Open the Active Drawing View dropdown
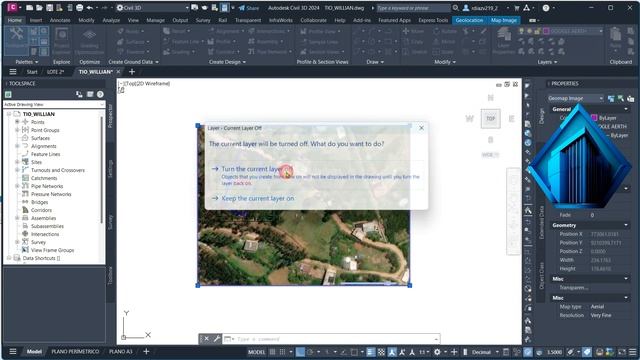640x360 pixels. (54, 104)
